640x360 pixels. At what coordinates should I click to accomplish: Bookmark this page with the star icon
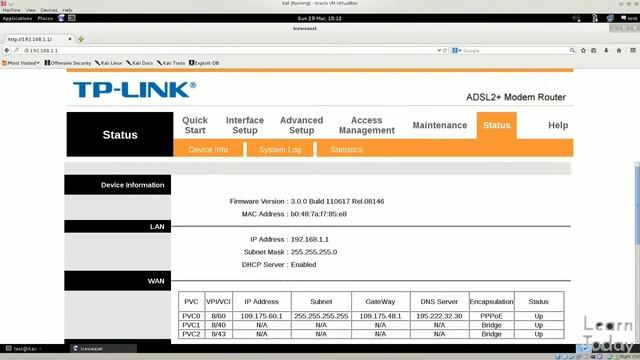[x=583, y=51]
